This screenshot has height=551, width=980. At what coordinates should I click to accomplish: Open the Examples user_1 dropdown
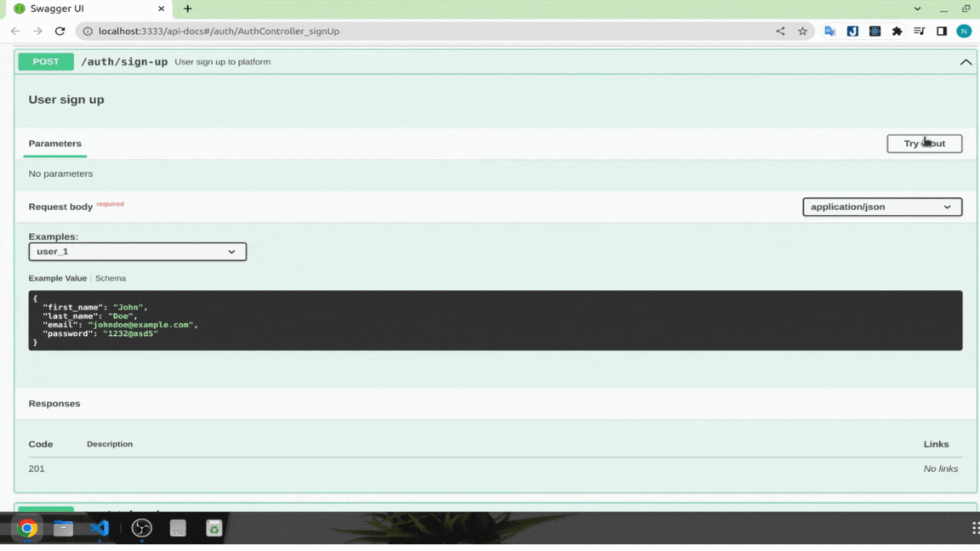tap(138, 252)
